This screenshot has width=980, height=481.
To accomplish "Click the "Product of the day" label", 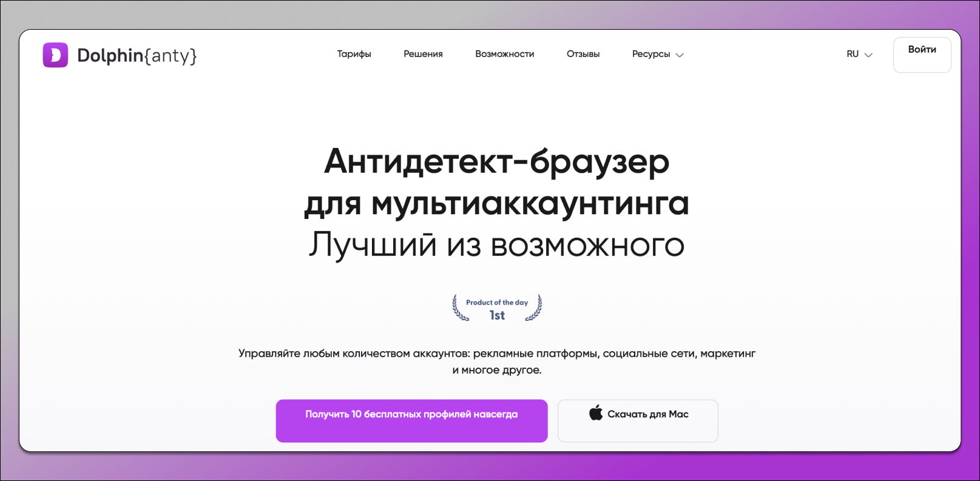I will (497, 302).
